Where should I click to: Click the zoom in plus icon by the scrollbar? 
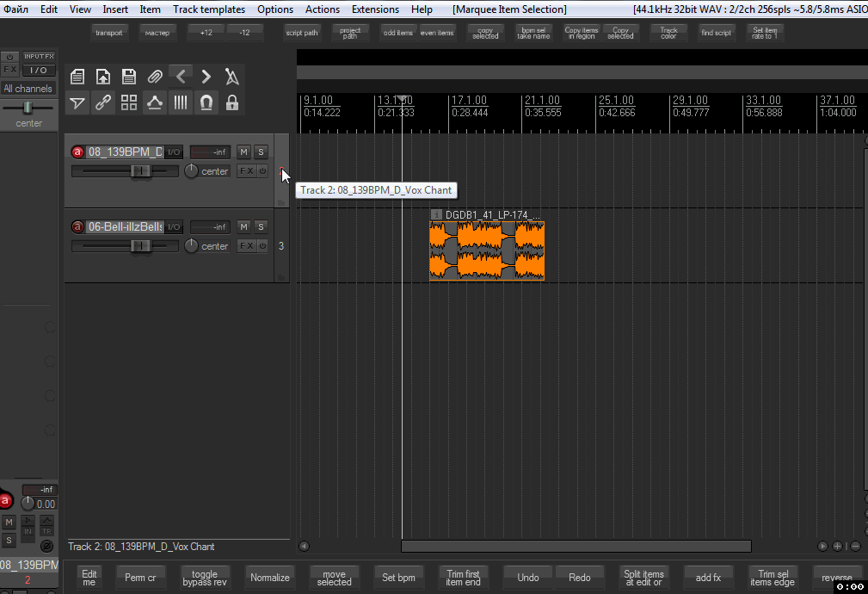coord(838,547)
